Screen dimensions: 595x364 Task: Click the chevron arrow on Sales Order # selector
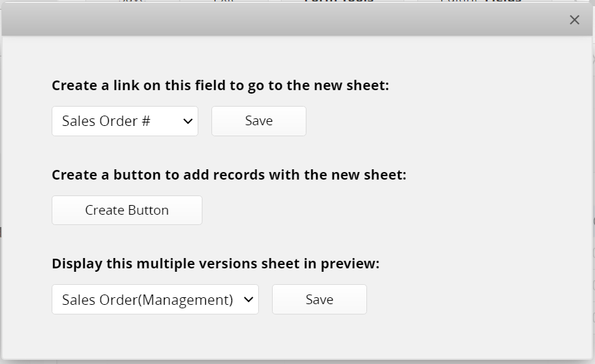tap(188, 121)
